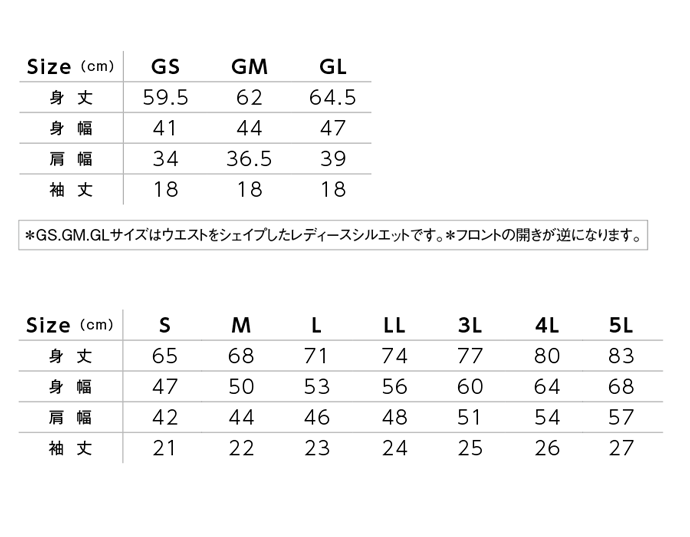Click the 5L size column header
The width and height of the screenshot is (690, 537).
tap(621, 326)
